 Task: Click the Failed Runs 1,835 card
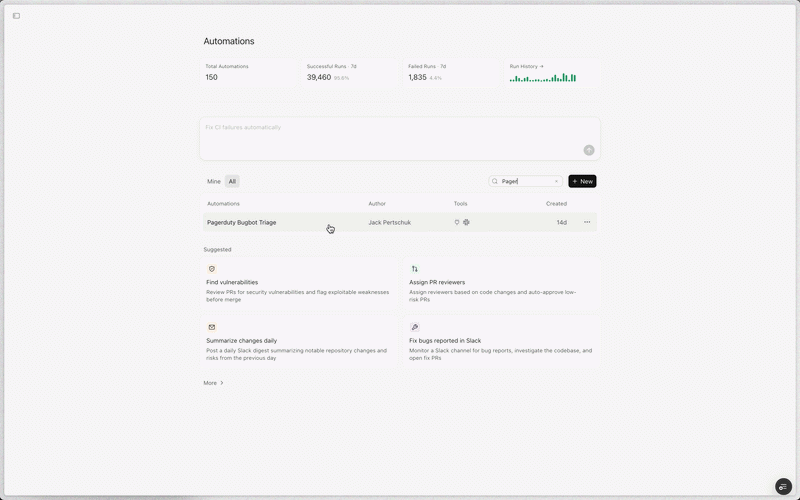[x=451, y=73]
